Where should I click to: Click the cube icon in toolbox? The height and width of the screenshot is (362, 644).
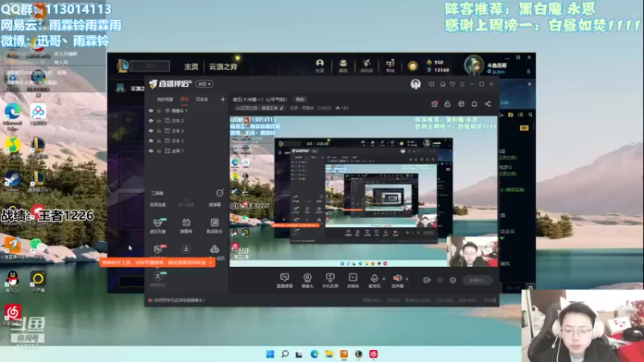click(214, 249)
